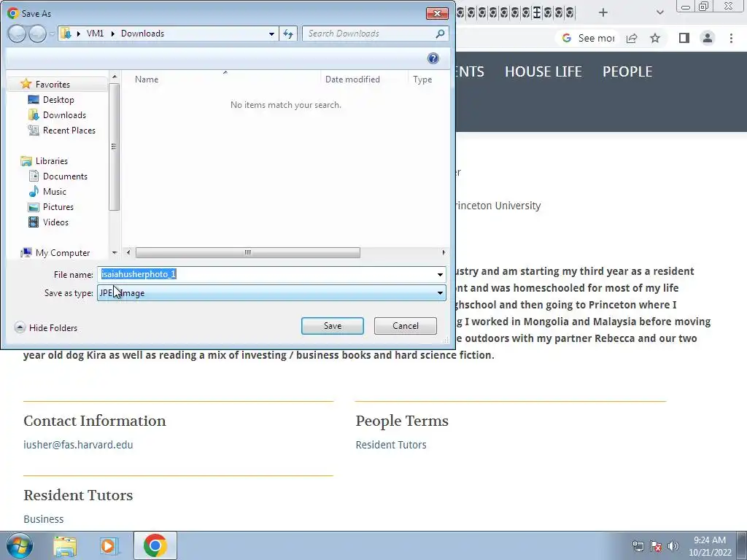Click the Downloads breadcrumb segment
This screenshot has width=747, height=560.
(x=142, y=34)
